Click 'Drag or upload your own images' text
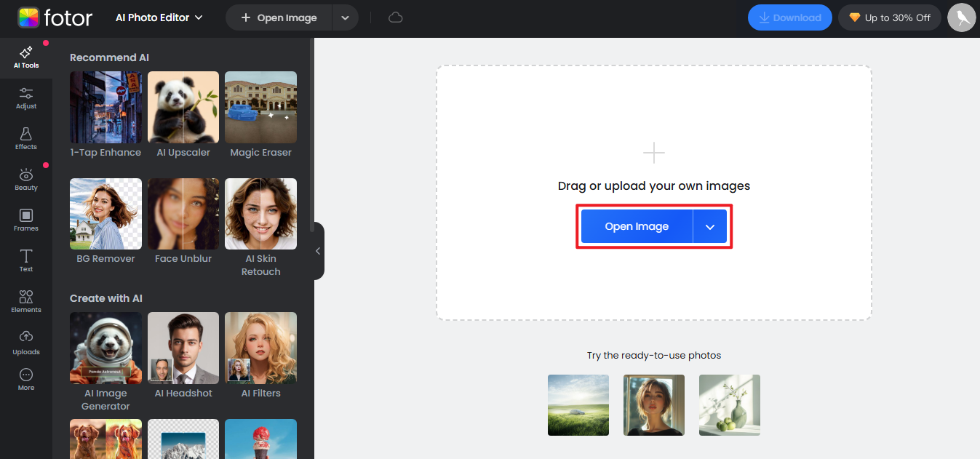Viewport: 980px width, 459px height. pos(654,185)
